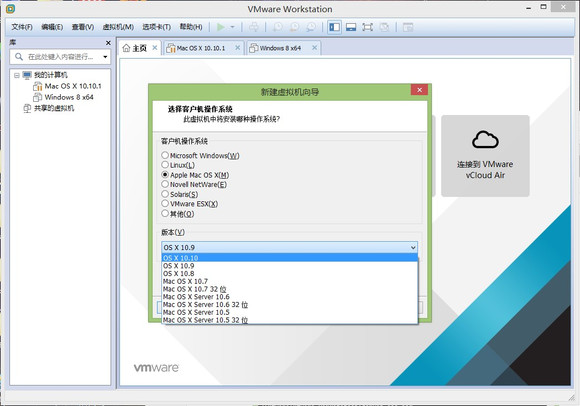Close the 新建虚拟机向导 dialog
This screenshot has width=580, height=406.
pyautogui.click(x=419, y=90)
